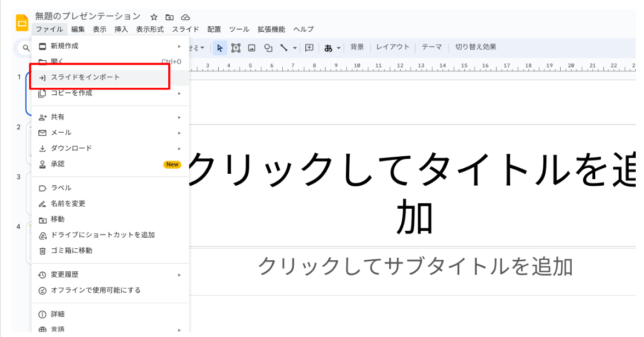Select ゴミ箱に移動 menu item
Image resolution: width=644 pixels, height=337 pixels.
coord(110,250)
